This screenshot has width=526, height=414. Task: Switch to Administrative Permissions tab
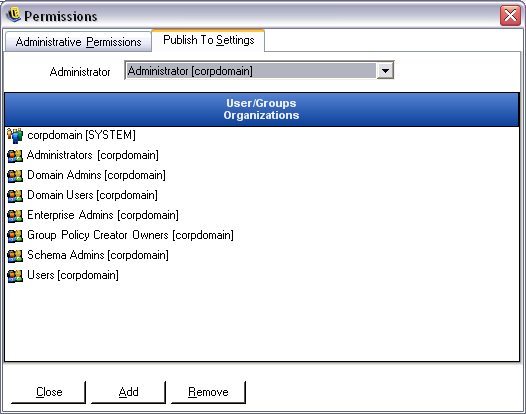click(x=78, y=42)
